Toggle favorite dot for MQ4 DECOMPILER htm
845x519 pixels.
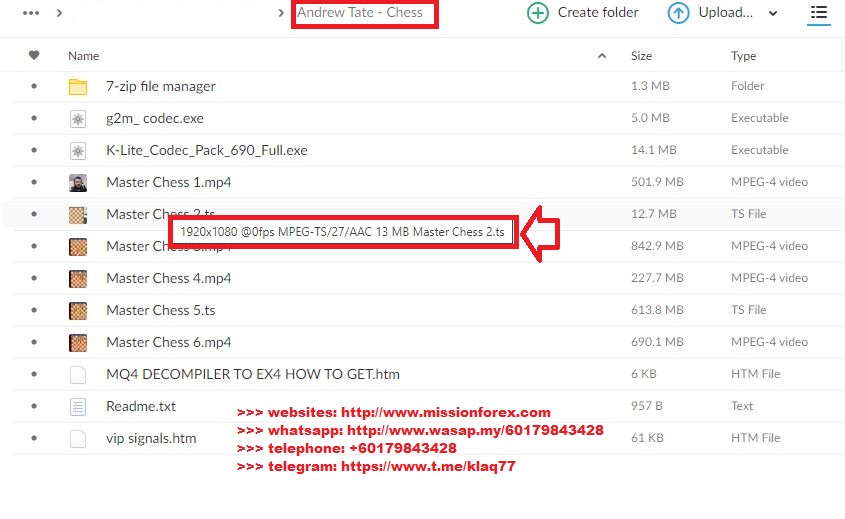coord(34,374)
